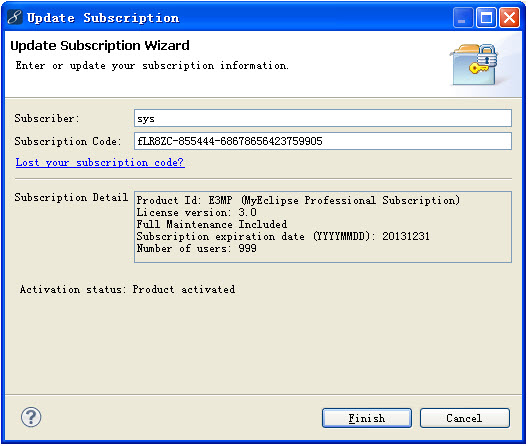This screenshot has width=528, height=446.
Task: Click inside the Subscription Detail box
Action: click(323, 227)
